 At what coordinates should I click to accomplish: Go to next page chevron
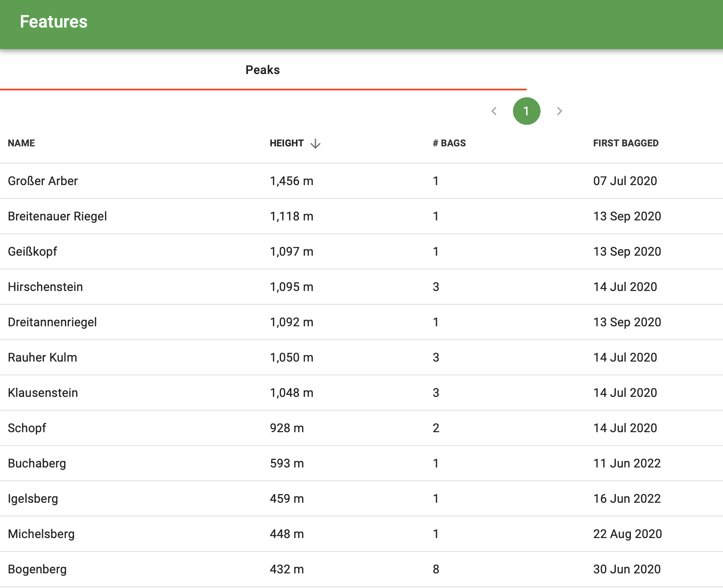coord(559,111)
